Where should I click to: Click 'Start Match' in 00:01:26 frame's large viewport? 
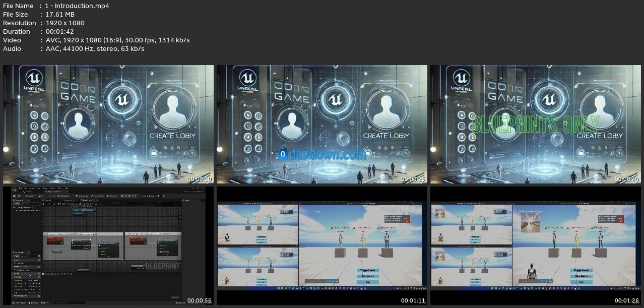click(582, 276)
